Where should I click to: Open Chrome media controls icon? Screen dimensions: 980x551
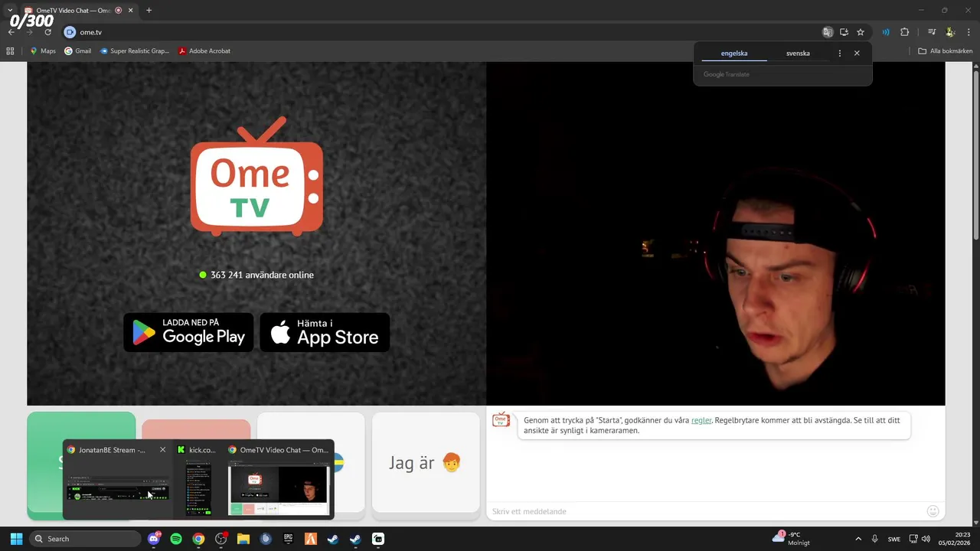pyautogui.click(x=932, y=32)
